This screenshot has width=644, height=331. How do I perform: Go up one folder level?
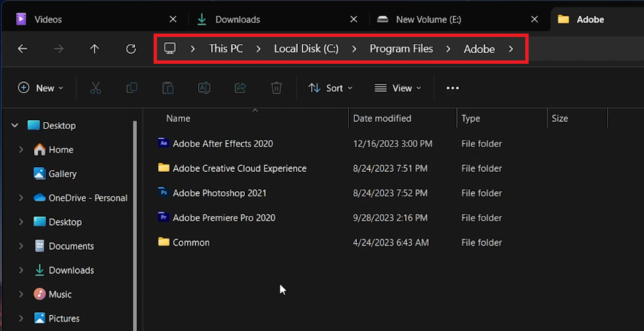coord(95,49)
